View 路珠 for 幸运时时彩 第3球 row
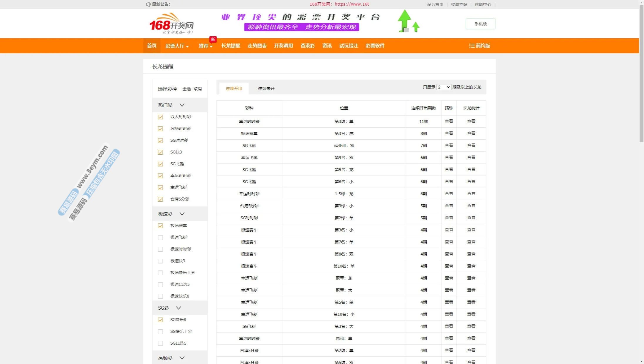The width and height of the screenshot is (644, 364). [449, 121]
